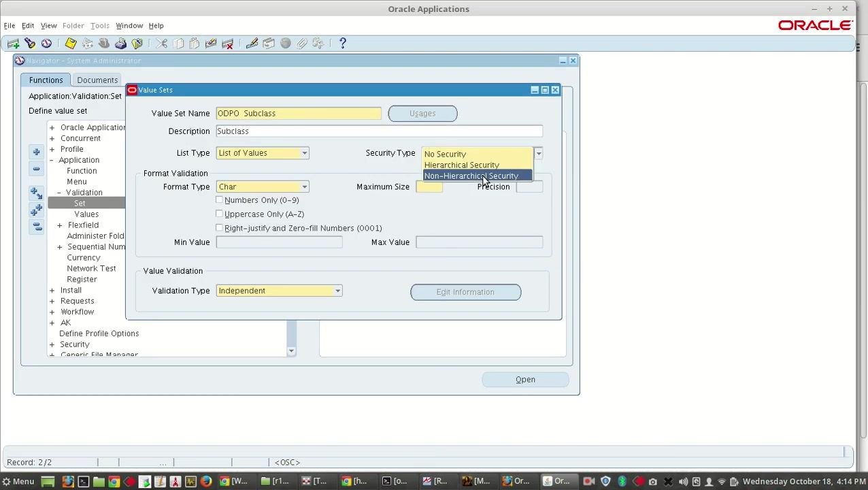The image size is (868, 490).
Task: Click the Print toolbar icon
Action: [120, 44]
